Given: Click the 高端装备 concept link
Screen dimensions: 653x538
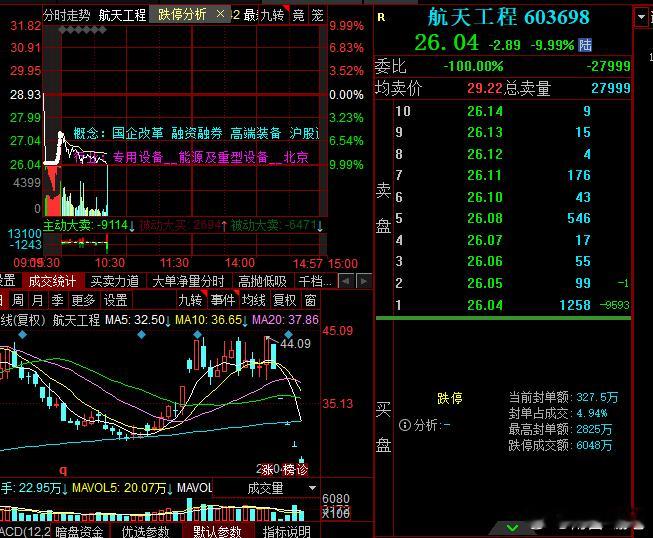Looking at the screenshot, I should tap(256, 133).
